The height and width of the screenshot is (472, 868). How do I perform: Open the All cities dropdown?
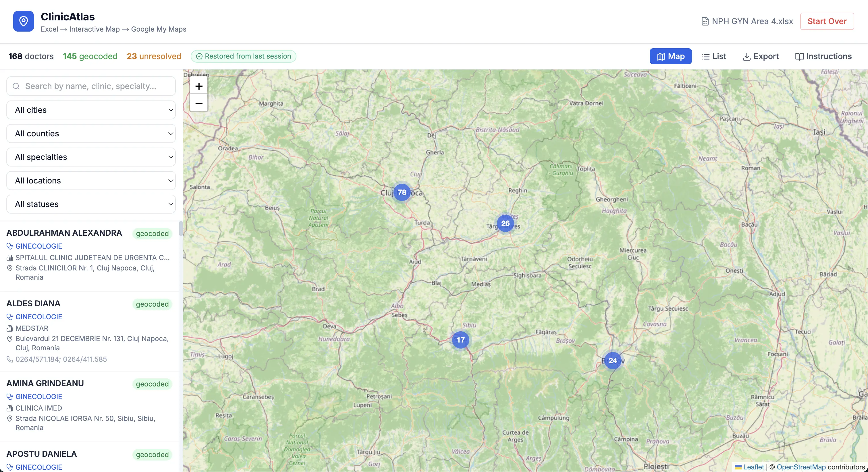coord(91,110)
